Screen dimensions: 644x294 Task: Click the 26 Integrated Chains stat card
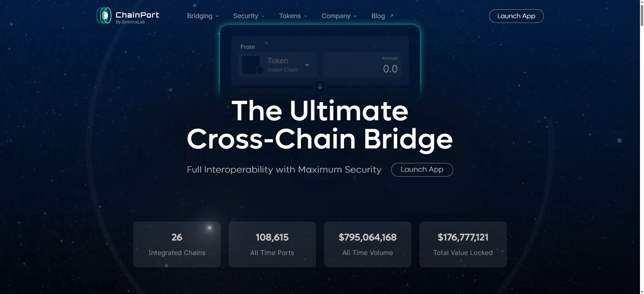[176, 244]
